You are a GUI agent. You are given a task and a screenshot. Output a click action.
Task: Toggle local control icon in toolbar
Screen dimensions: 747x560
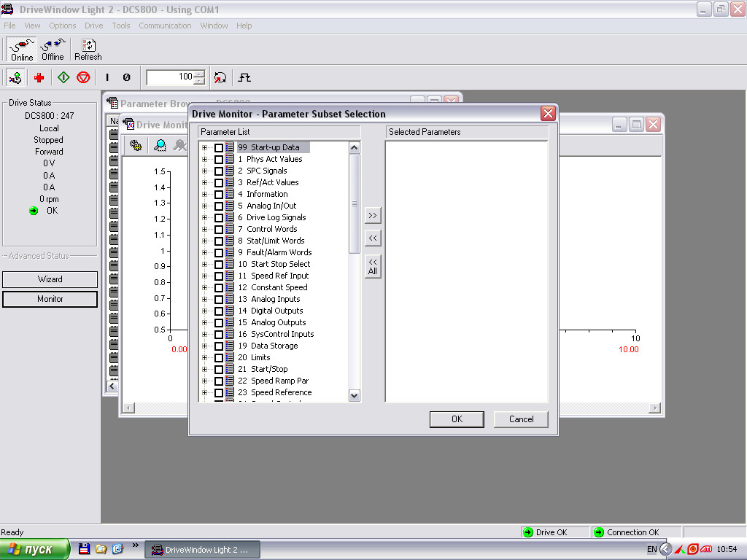16,77
